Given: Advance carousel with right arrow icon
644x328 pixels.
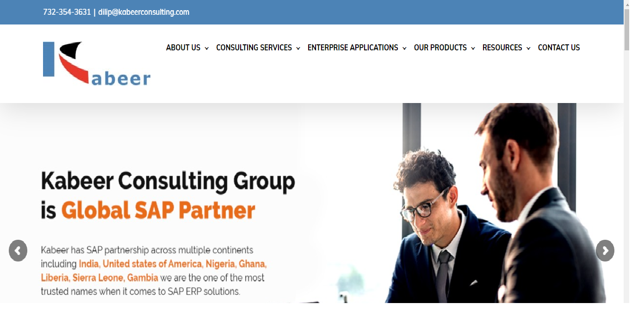Looking at the screenshot, I should coord(605,251).
